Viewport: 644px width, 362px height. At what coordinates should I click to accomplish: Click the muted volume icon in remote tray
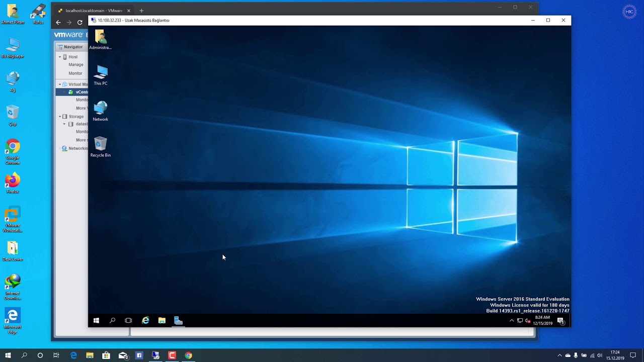[x=527, y=320]
